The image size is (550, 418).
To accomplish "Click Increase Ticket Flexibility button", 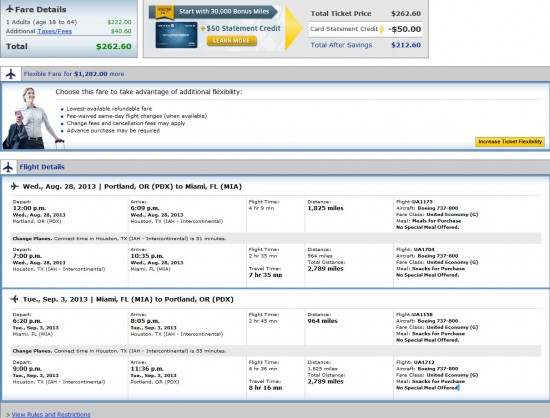I will [x=510, y=142].
